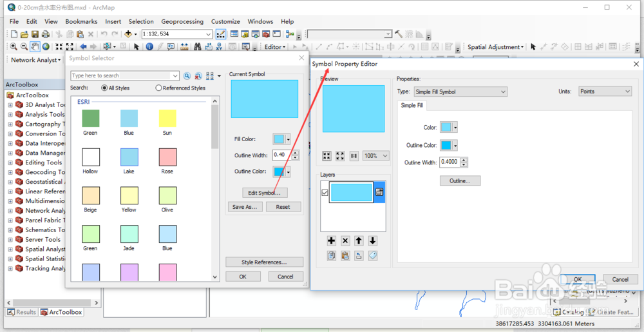Move symbol layer down arrow button

coord(372,241)
